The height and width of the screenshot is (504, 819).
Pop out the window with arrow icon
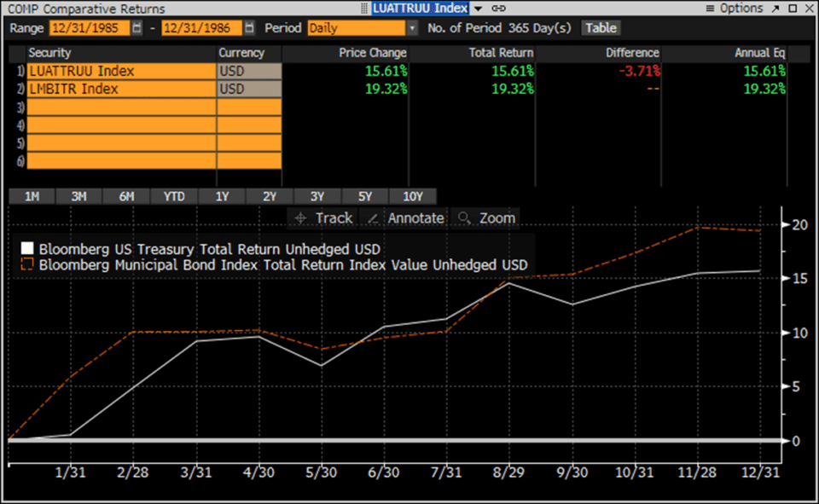[x=775, y=9]
